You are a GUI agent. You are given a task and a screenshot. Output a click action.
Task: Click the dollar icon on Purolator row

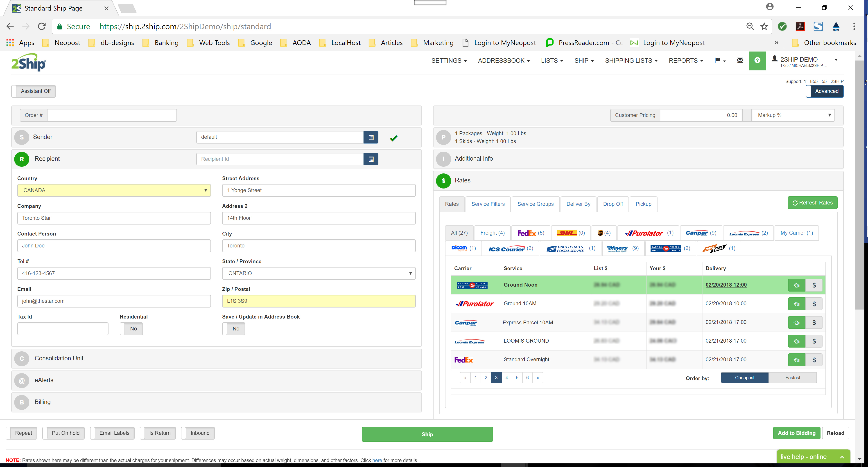[x=814, y=304]
